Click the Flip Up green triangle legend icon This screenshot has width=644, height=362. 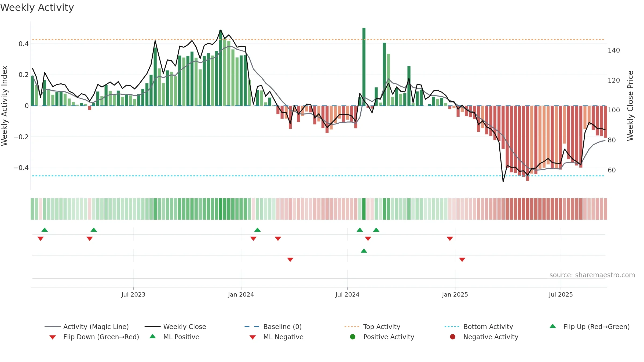pos(553,326)
